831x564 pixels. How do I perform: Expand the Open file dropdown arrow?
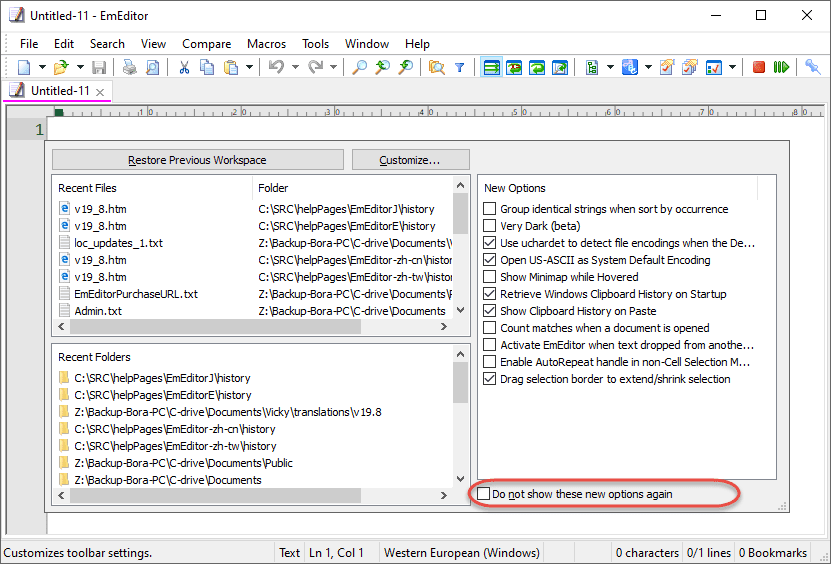coord(80,67)
